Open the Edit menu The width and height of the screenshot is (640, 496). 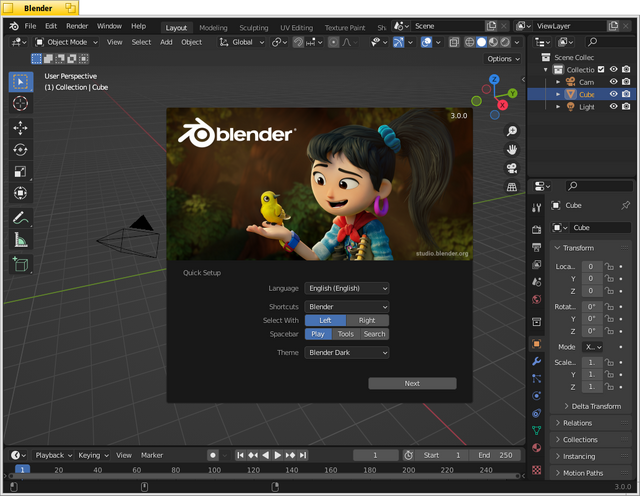51,26
